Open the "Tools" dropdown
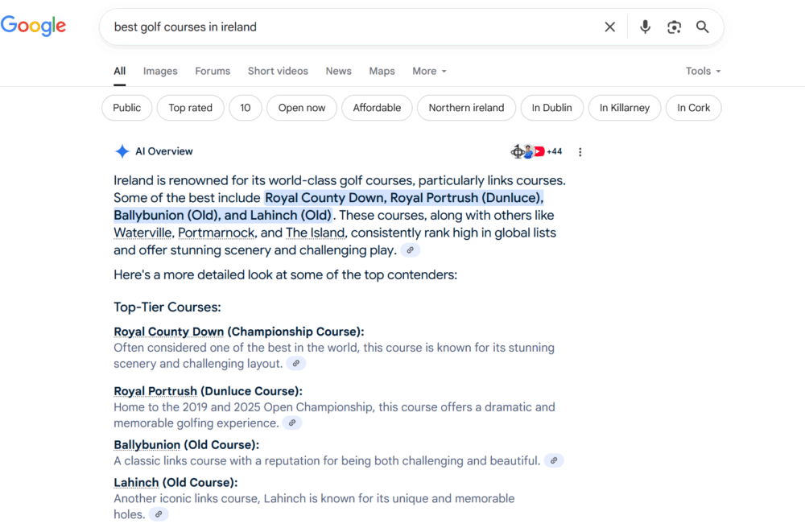Viewport: 805px width, 532px height. tap(703, 71)
